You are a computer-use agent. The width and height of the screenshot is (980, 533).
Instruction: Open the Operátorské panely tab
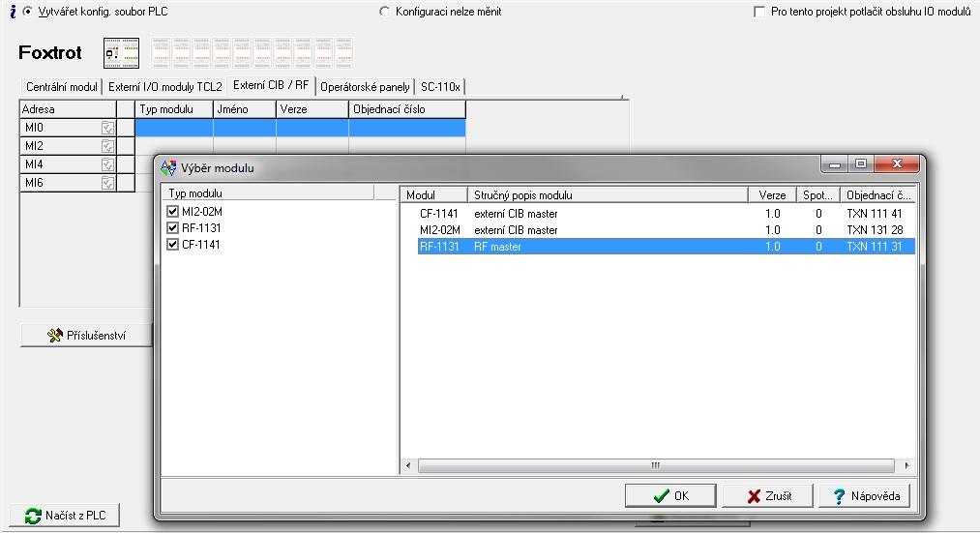coord(365,87)
